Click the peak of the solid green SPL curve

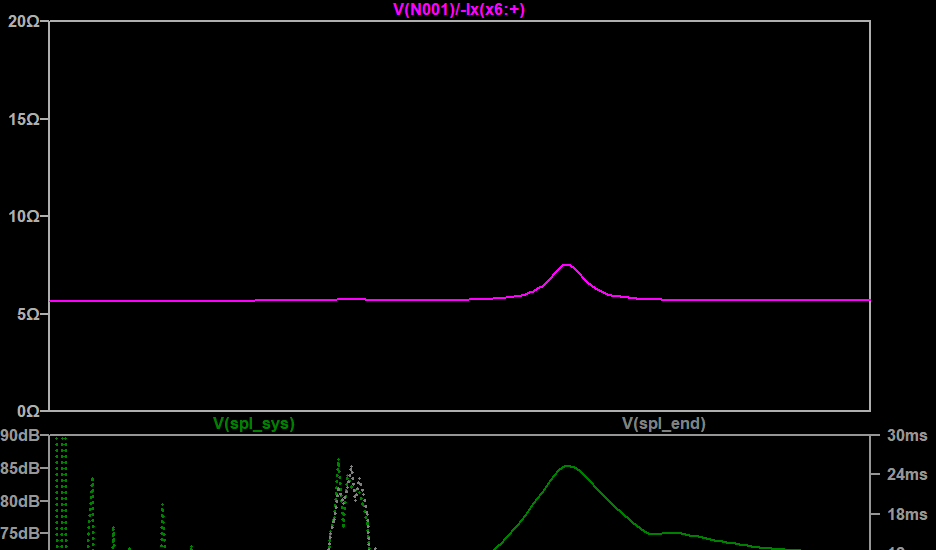tap(568, 466)
